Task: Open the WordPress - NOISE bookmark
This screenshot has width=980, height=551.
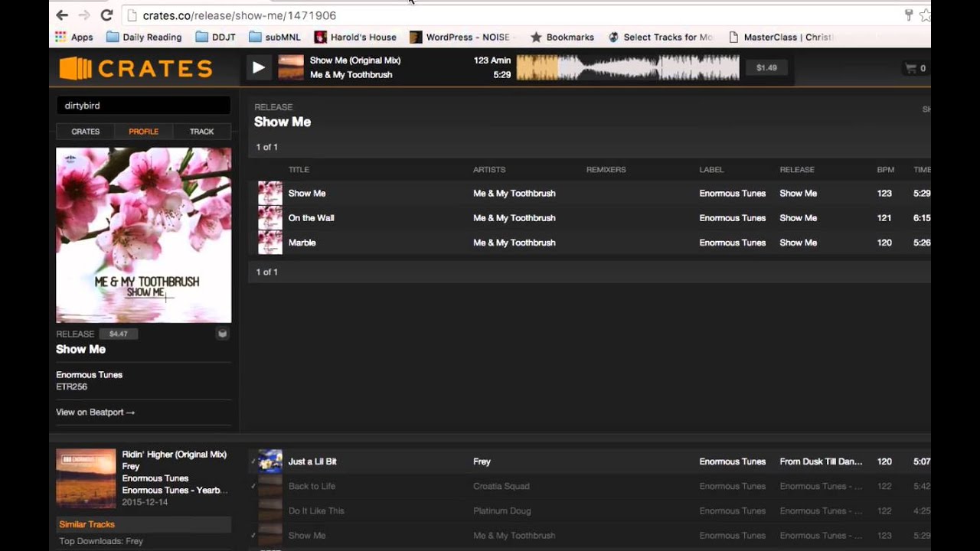Action: click(x=459, y=37)
